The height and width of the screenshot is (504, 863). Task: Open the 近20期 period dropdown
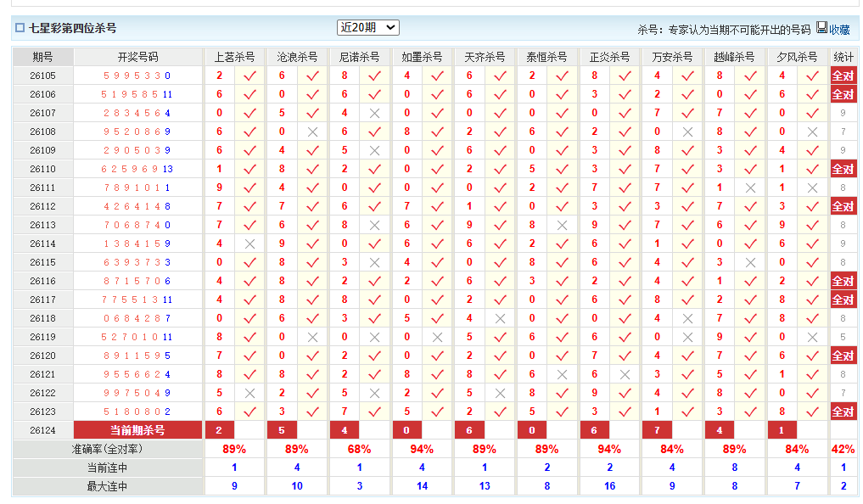click(x=367, y=27)
